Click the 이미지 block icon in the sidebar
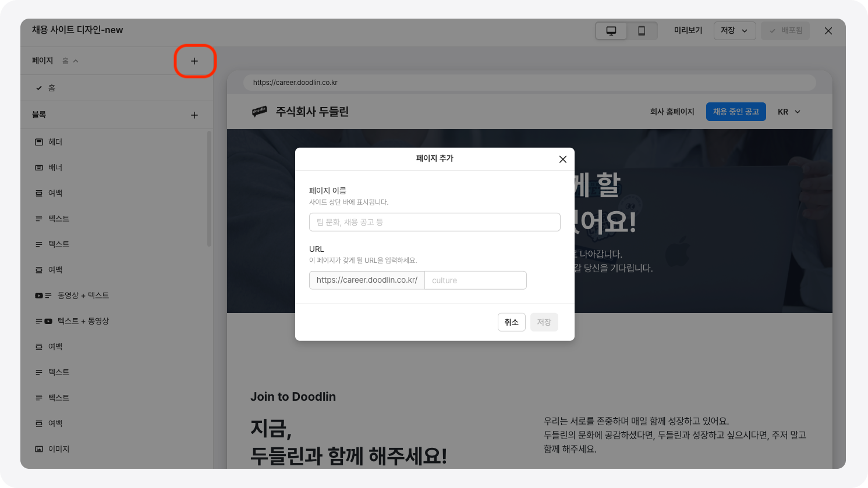This screenshot has width=868, height=488. pos(40,448)
